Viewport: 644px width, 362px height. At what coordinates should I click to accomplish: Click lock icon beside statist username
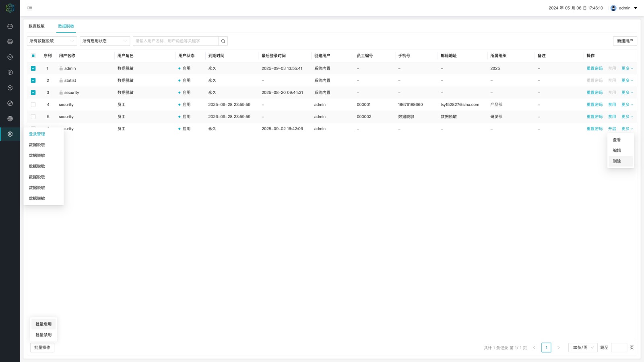point(61,80)
